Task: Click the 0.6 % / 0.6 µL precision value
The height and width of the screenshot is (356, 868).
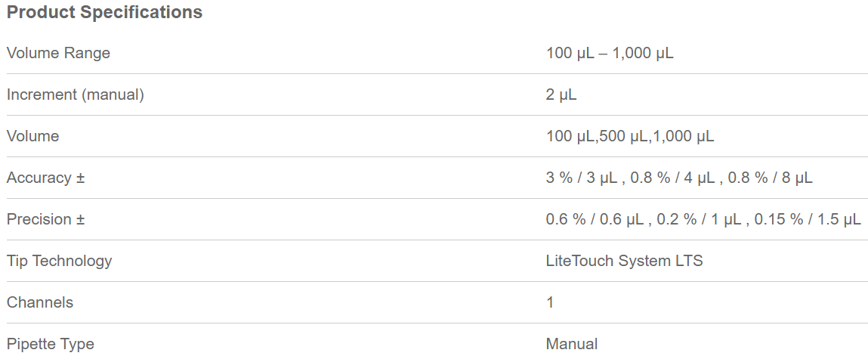Action: pos(595,219)
